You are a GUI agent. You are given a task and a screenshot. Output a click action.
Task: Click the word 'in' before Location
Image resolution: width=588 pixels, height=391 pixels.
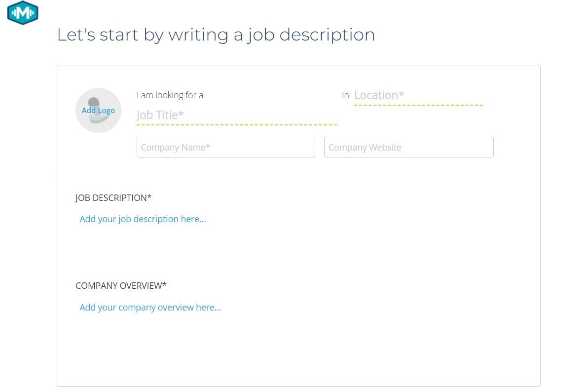tap(345, 95)
